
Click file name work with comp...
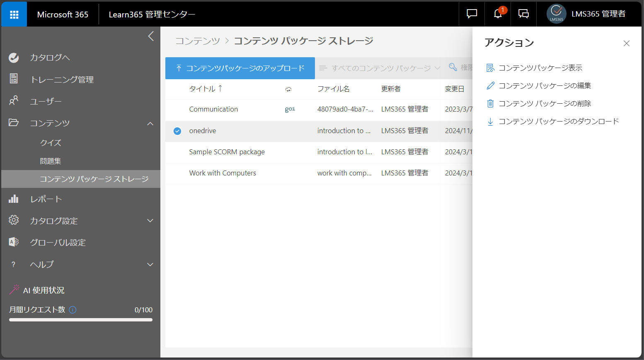(344, 173)
